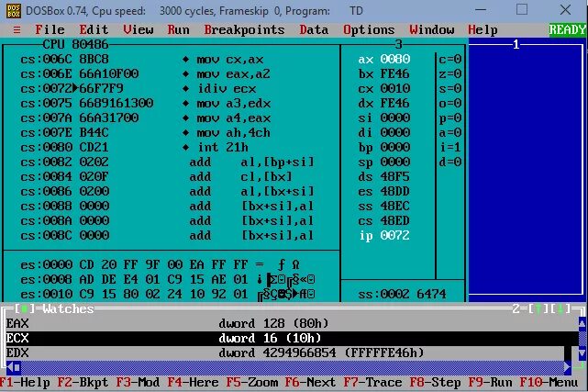588x392 pixels.
Task: Select the 'mov ah,4ch' instruction line
Action: [x=146, y=132]
